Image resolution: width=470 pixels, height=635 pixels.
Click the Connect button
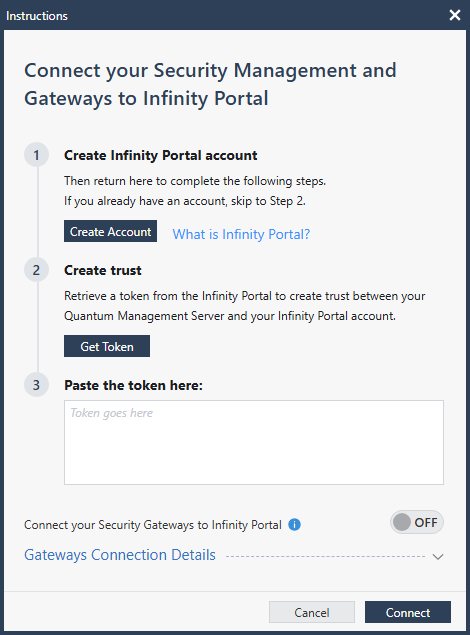[408, 612]
